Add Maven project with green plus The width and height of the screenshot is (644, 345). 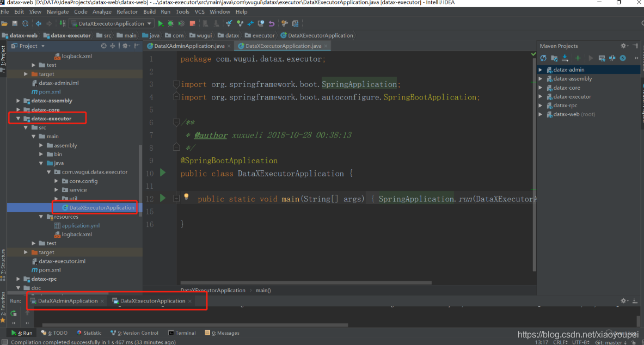578,58
